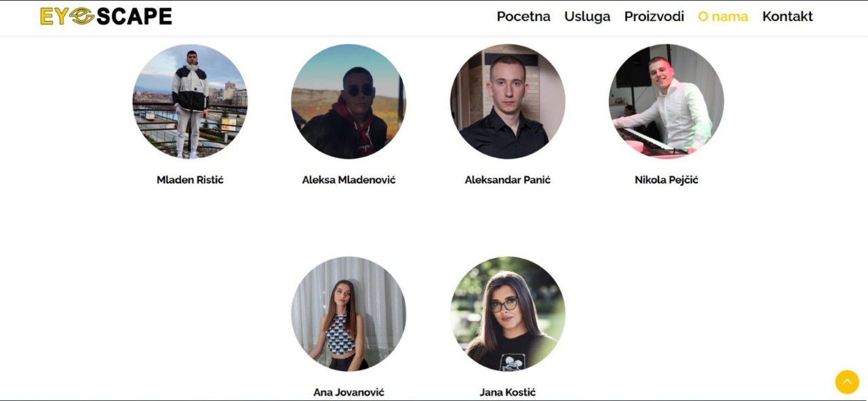This screenshot has height=401, width=868.
Task: Click the EyeScape logo
Action: (106, 16)
